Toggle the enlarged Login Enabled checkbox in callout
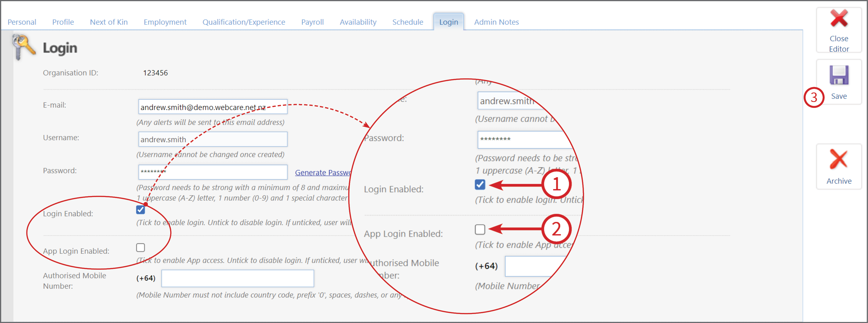Screen dimensions: 868x323 (x=480, y=185)
